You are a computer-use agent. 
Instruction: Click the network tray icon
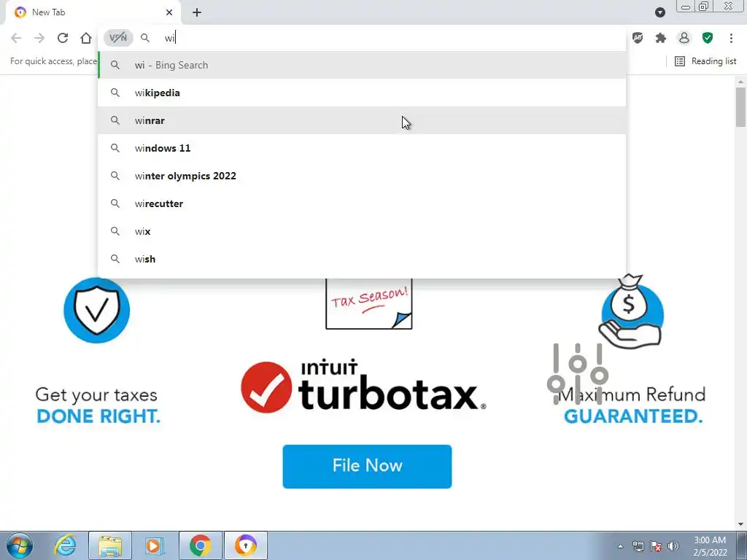[x=638, y=546]
